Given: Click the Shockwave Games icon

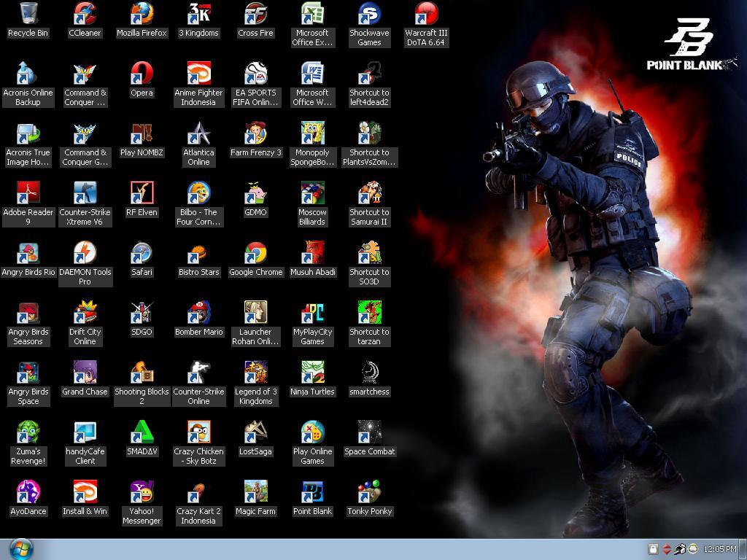Looking at the screenshot, I should pos(369,13).
